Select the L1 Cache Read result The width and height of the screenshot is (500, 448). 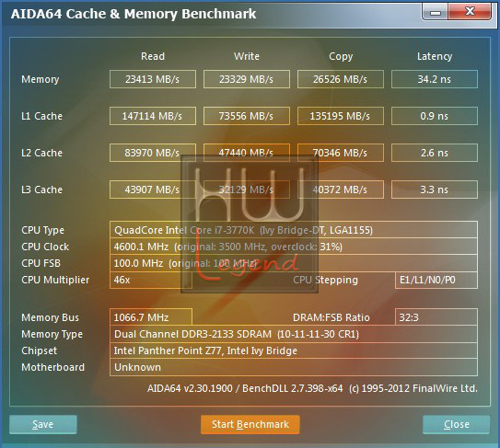153,116
